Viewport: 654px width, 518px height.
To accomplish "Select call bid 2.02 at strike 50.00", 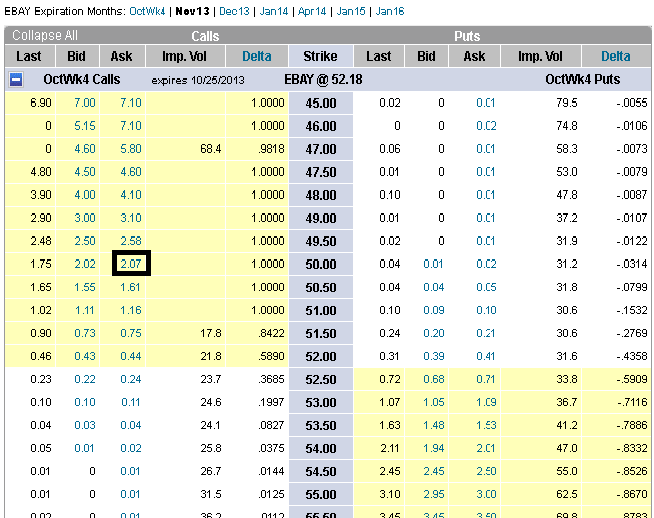I will (85, 264).
